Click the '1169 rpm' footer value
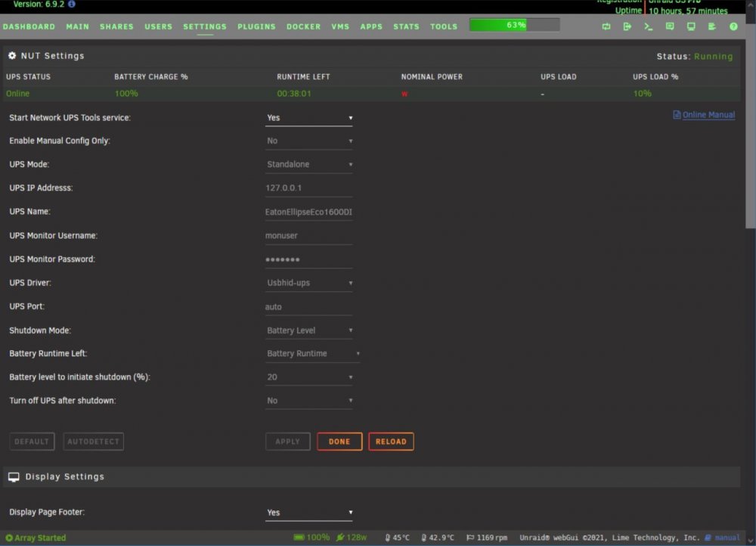756x546 pixels. tap(492, 538)
